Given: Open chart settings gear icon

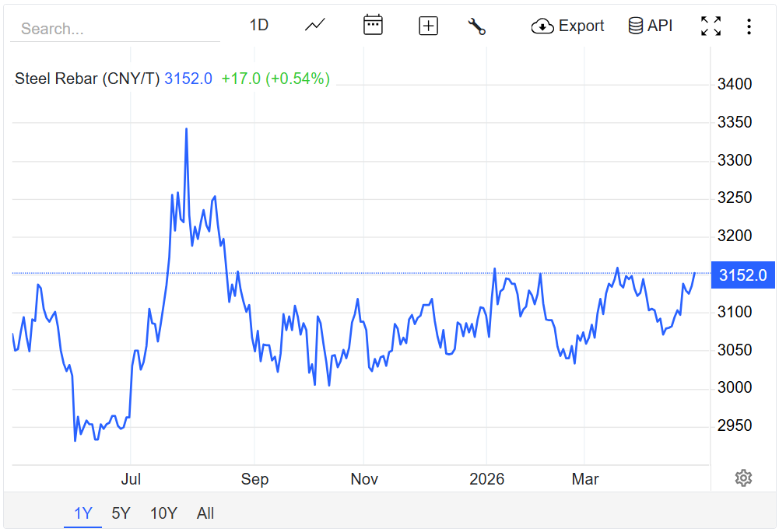Looking at the screenshot, I should pyautogui.click(x=743, y=478).
